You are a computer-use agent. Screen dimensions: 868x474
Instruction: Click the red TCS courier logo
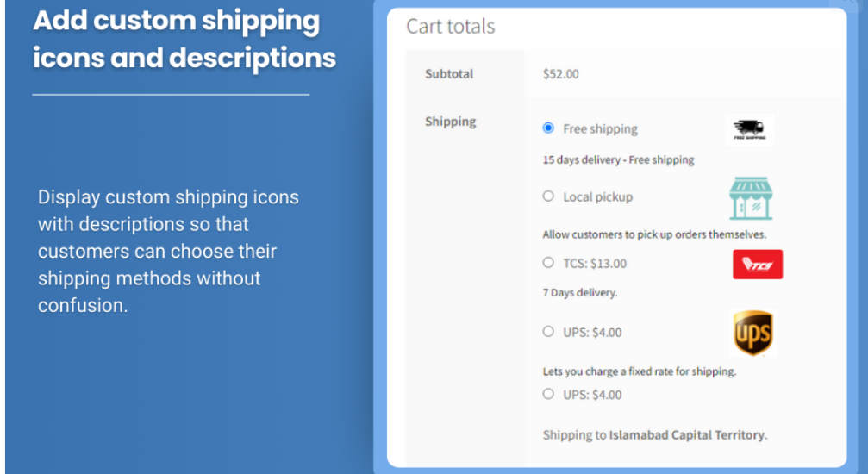[758, 264]
